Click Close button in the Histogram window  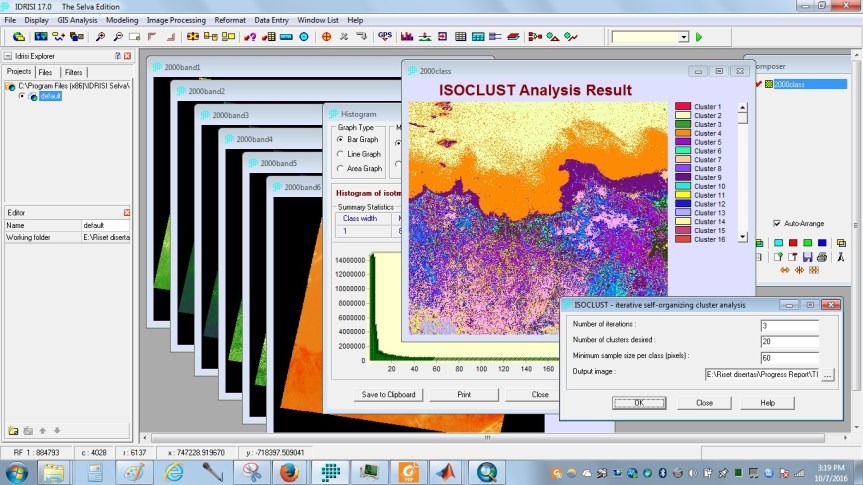click(x=540, y=395)
